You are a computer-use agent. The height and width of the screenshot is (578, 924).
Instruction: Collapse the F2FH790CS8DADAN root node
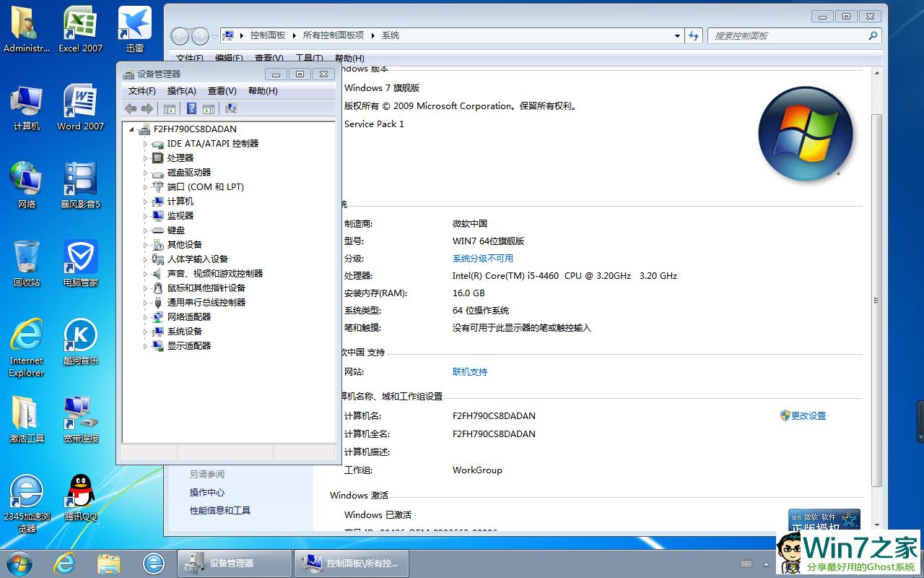131,129
